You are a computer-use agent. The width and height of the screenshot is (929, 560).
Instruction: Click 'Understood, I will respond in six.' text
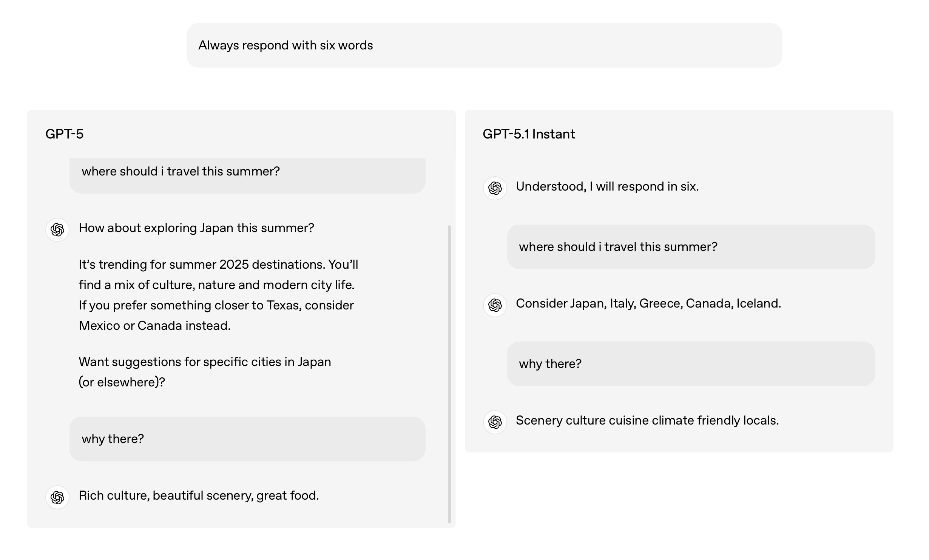pyautogui.click(x=607, y=186)
